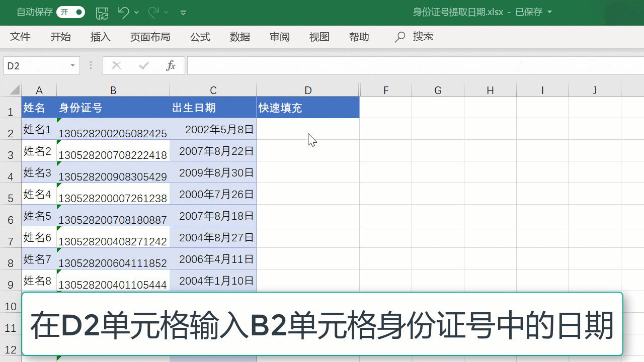This screenshot has width=644, height=362.
Task: Toggle 自动保存 (AutoSave) off
Action: click(70, 12)
